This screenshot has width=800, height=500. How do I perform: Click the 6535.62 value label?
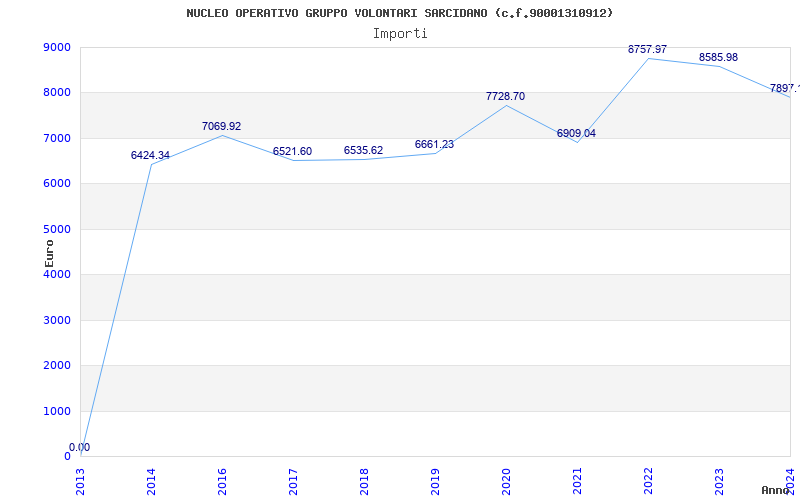click(363, 151)
